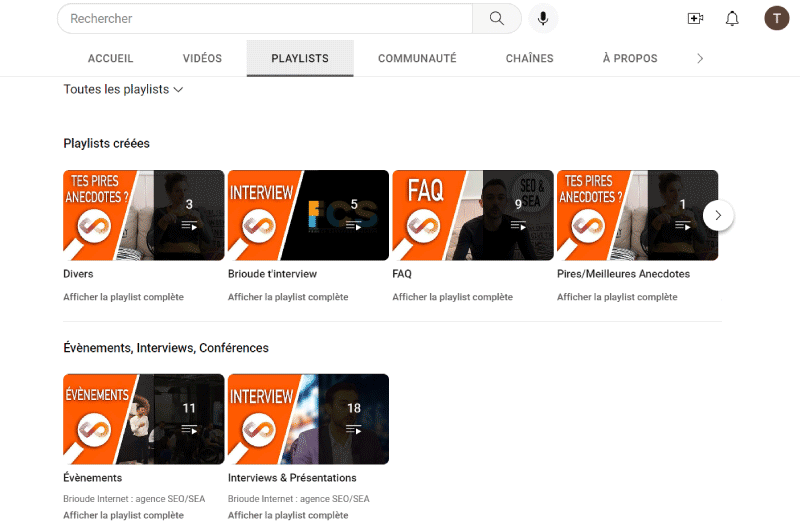Afficher la playlist complète under Évènements
Viewport: 800px width, 530px height.
(123, 515)
